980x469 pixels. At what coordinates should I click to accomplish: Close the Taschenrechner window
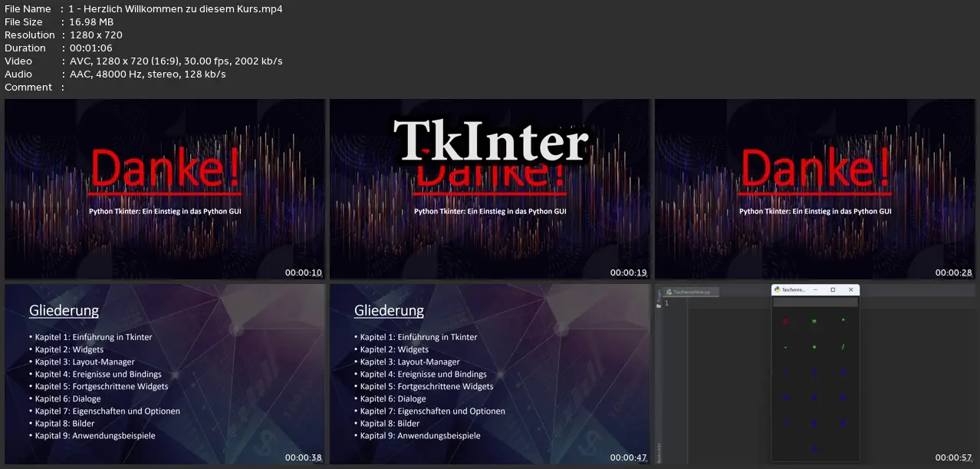[x=850, y=290]
